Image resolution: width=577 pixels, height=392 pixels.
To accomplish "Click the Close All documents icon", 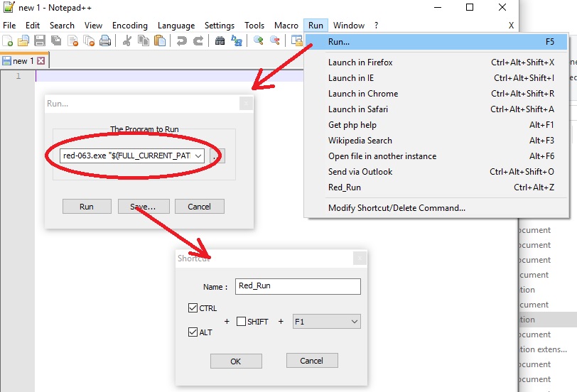I will (x=89, y=40).
